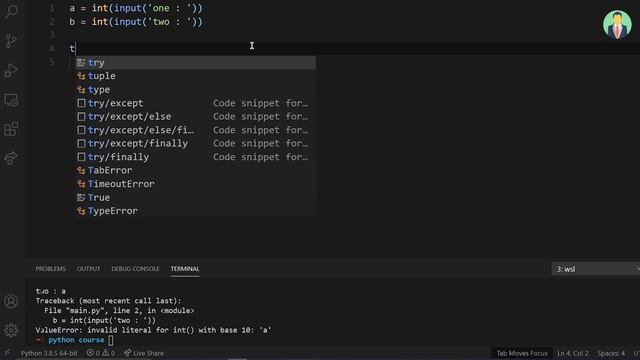Select the 'TypeError' suggestion
Image resolution: width=640 pixels, height=360 pixels.
point(196,211)
